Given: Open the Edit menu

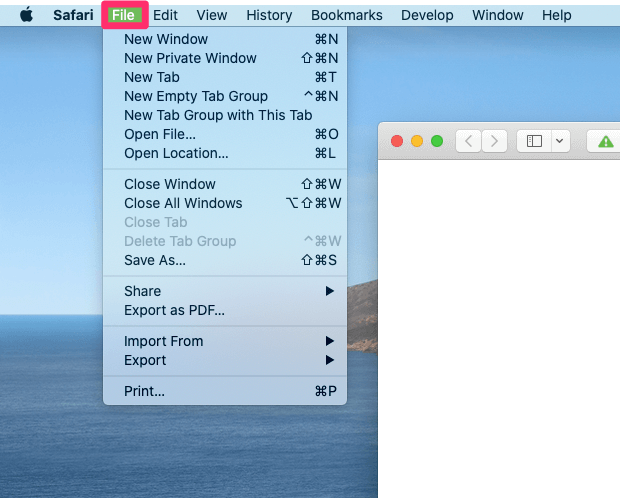Looking at the screenshot, I should tap(165, 15).
